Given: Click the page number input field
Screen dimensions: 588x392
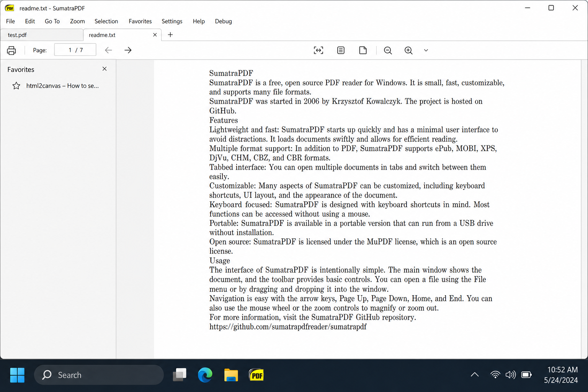Looking at the screenshot, I should pos(75,50).
